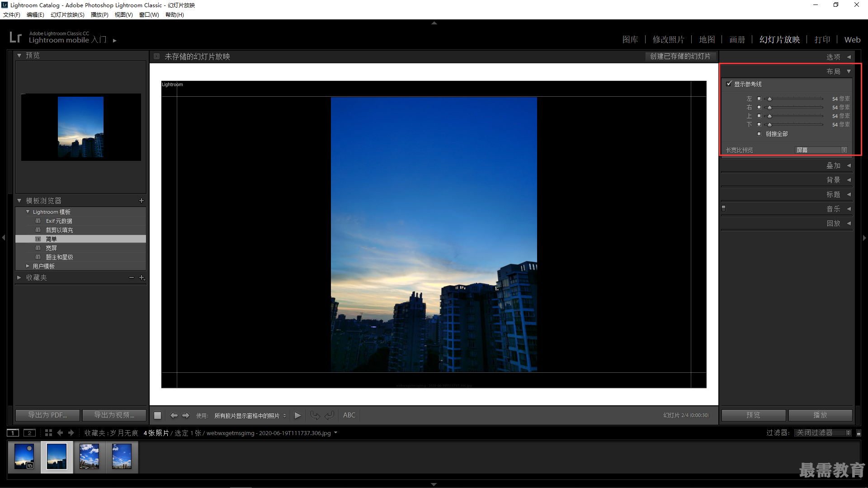Switch to main window display 1
This screenshot has width=868, height=488.
click(x=13, y=433)
